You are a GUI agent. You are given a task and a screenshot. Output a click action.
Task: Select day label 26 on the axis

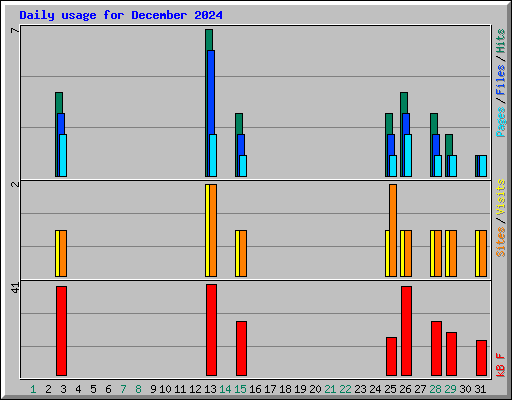pyautogui.click(x=406, y=389)
